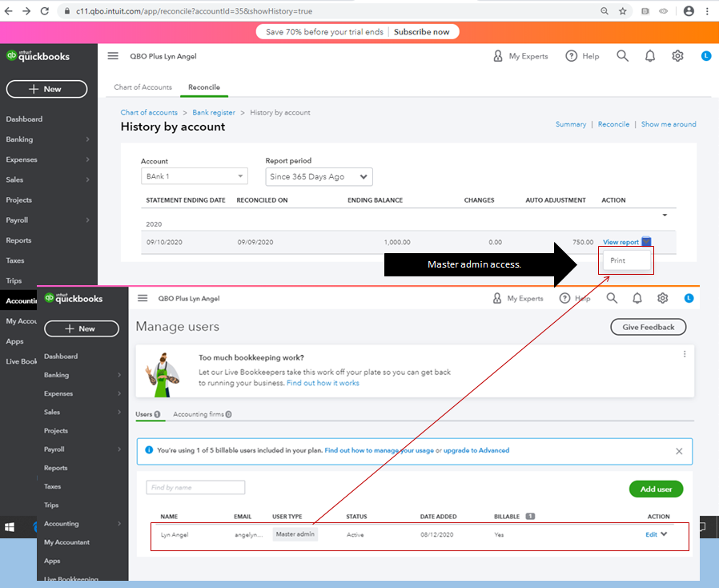Click the browser forward arrow
719x588 pixels.
point(26,11)
